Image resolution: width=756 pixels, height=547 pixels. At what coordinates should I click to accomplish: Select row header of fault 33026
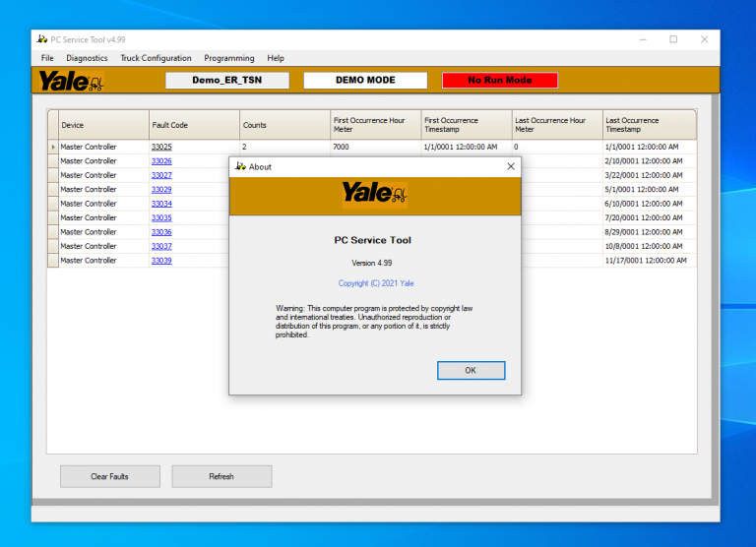click(x=53, y=161)
